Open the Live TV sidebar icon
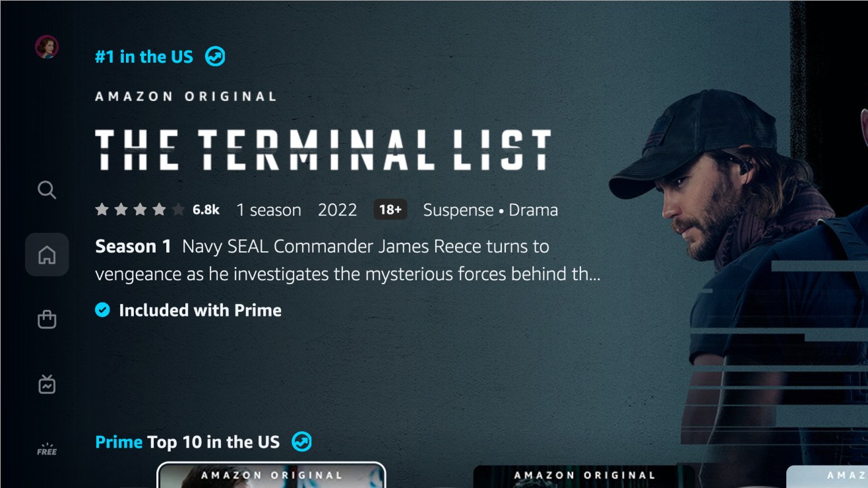Screen dimensions: 868x488 pyautogui.click(x=47, y=384)
